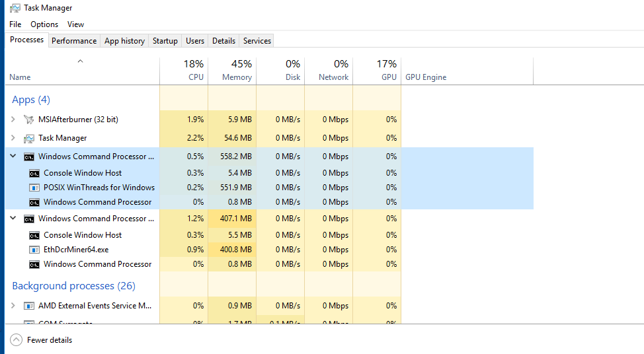Sort processes by Memory column header
The height and width of the screenshot is (354, 644).
232,71
